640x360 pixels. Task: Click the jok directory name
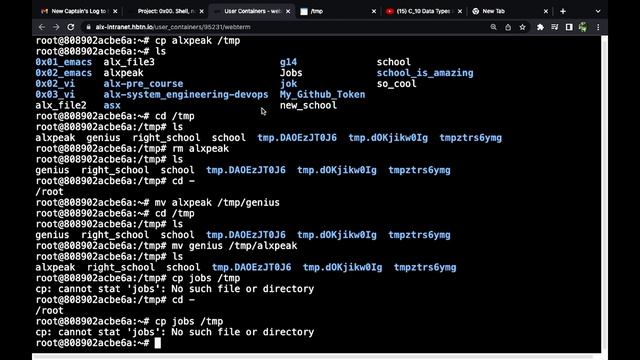coord(289,84)
